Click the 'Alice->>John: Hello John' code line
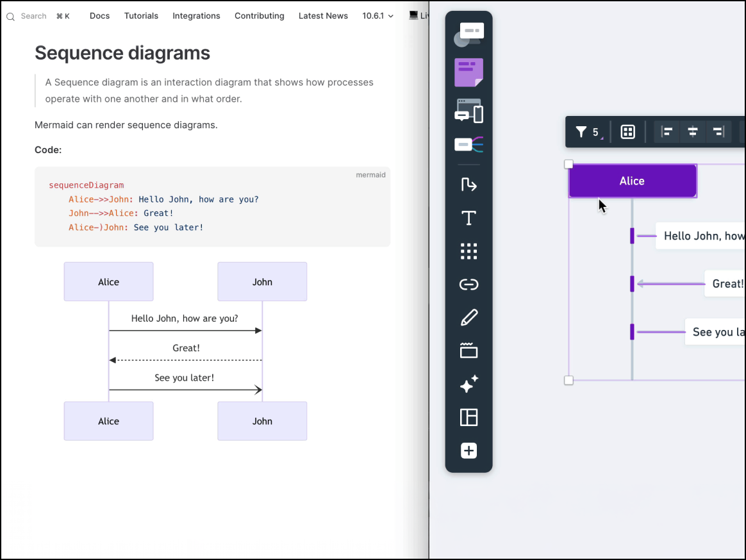 (163, 199)
